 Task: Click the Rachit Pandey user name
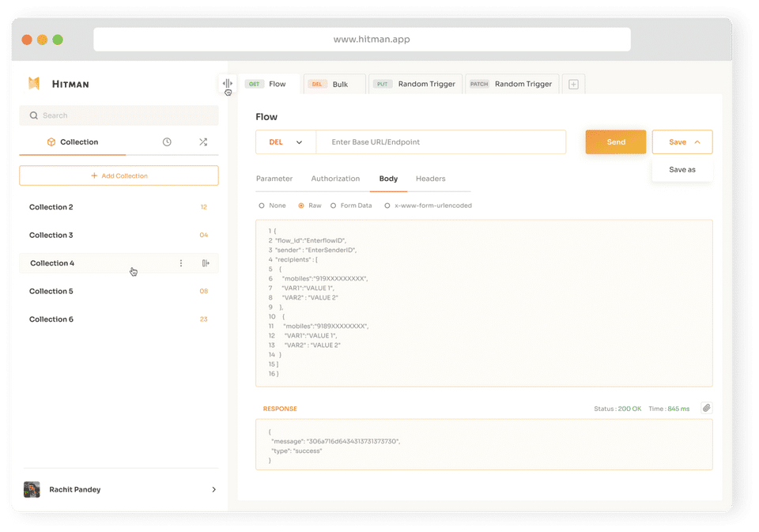(x=75, y=489)
